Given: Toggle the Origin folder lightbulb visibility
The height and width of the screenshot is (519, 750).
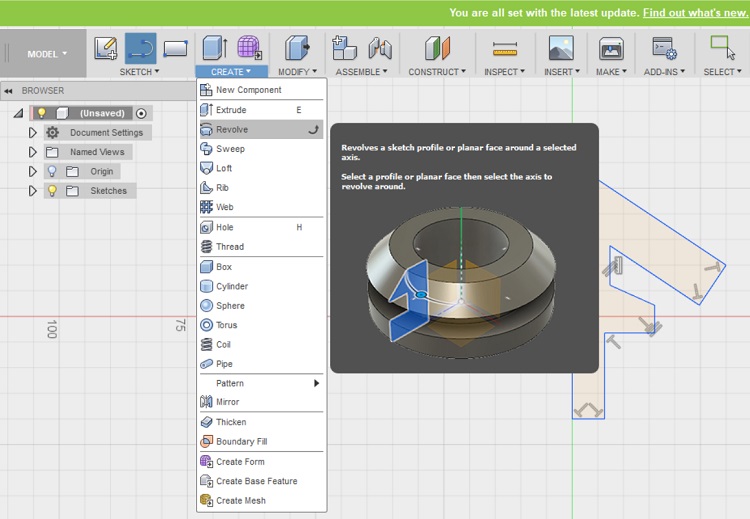Looking at the screenshot, I should [x=52, y=171].
